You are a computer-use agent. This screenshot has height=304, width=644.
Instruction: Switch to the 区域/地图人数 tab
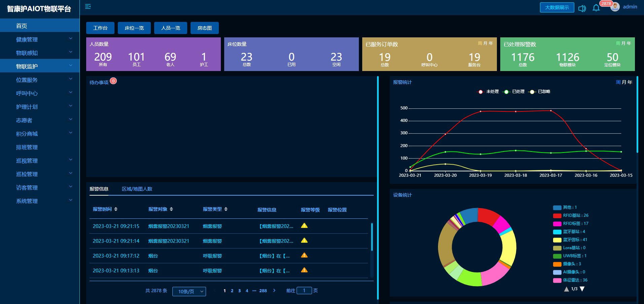[x=137, y=189]
